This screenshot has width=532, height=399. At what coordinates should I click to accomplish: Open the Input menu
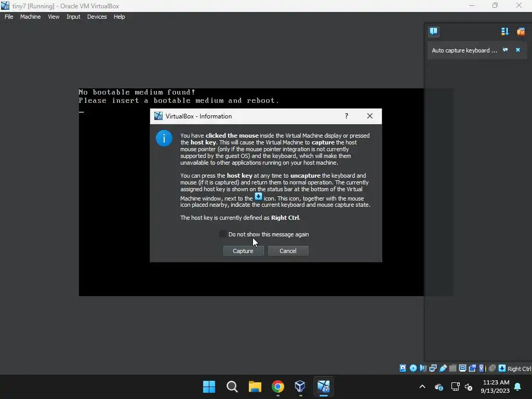[x=73, y=17]
